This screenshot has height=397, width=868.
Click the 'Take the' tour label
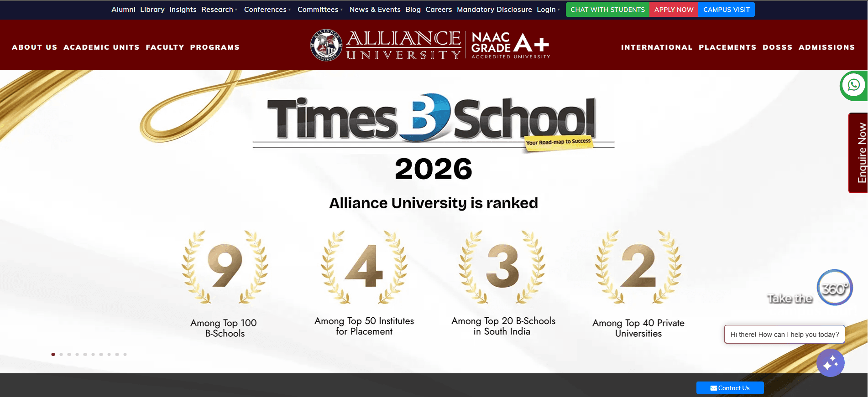click(790, 299)
